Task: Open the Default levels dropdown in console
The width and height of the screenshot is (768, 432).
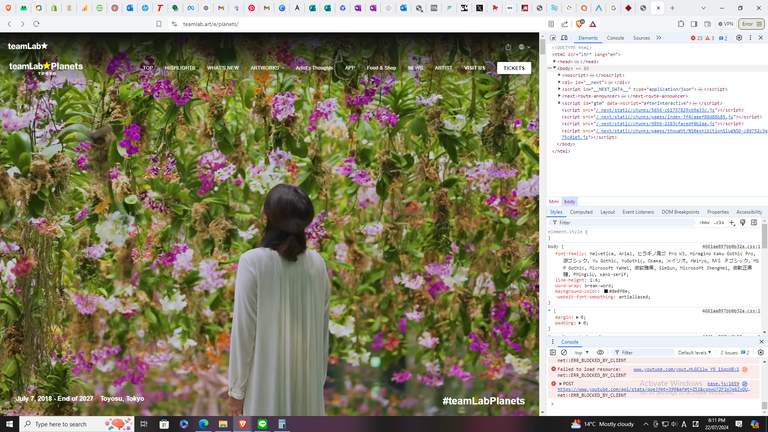Action: coord(694,352)
